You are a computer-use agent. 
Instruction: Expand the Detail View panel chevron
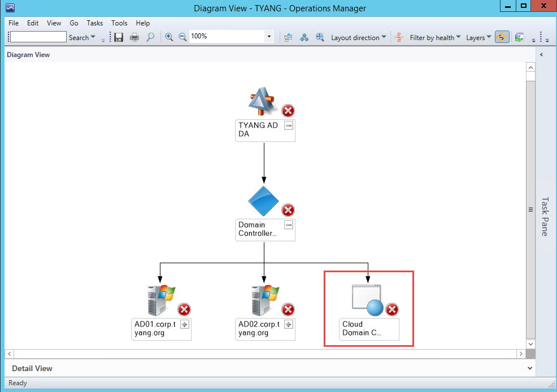(530, 368)
